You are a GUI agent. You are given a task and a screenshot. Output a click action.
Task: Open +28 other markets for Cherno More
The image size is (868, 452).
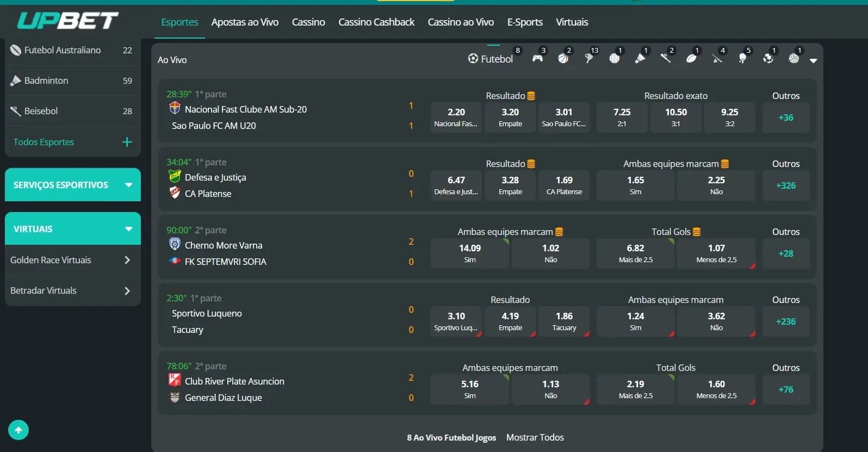(786, 253)
